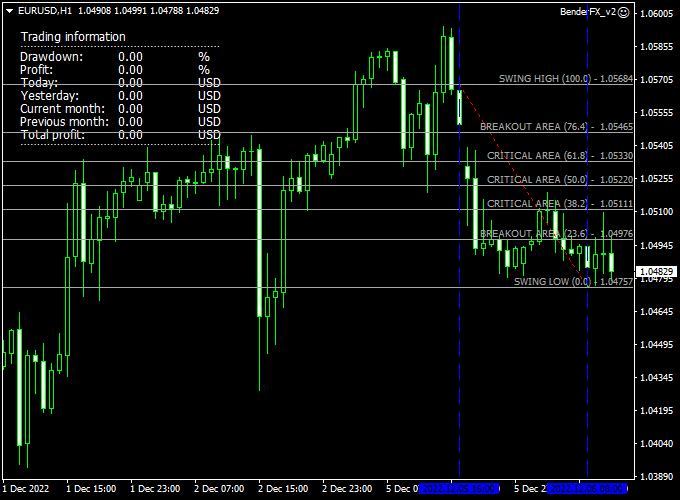This screenshot has height=500, width=680.
Task: Select the CRITICAL AREA (50.0) level label
Action: (560, 180)
